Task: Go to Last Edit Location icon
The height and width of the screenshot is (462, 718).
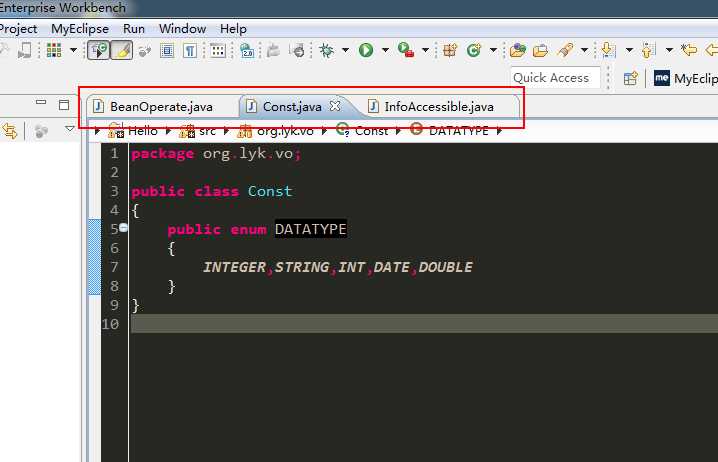Action: pos(689,49)
